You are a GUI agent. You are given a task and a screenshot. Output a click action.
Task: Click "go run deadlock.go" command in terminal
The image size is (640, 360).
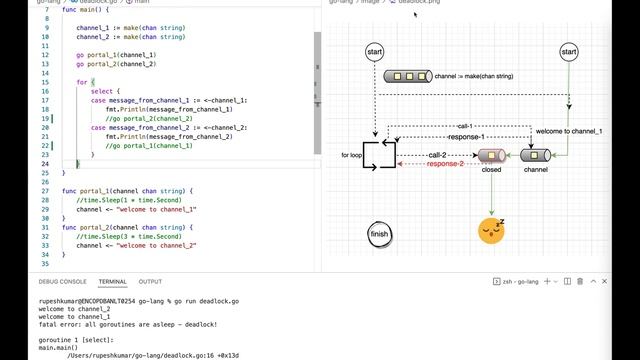coord(207,301)
